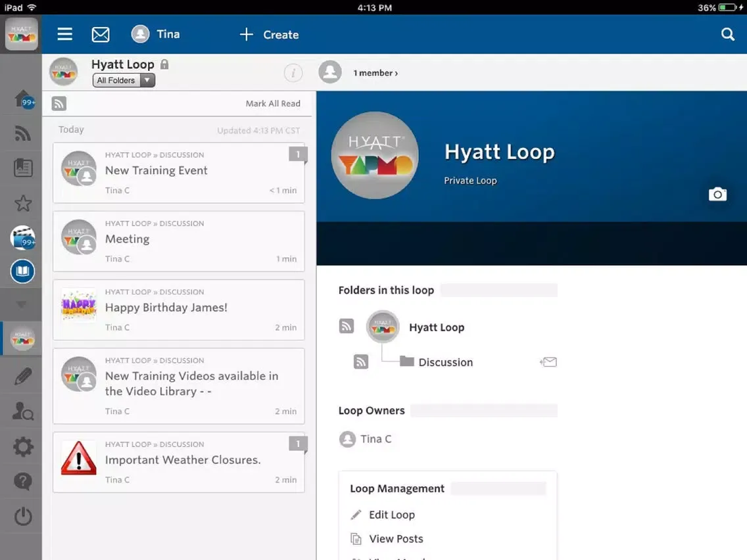The width and height of the screenshot is (747, 560).
Task: Collapse the sidebar down-arrow expander
Action: click(22, 304)
